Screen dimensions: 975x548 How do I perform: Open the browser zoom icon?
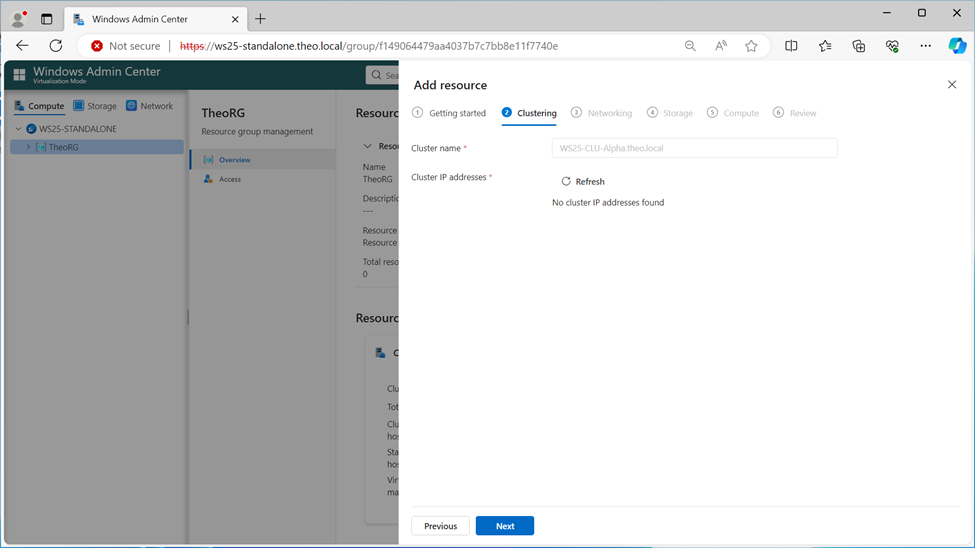[690, 45]
